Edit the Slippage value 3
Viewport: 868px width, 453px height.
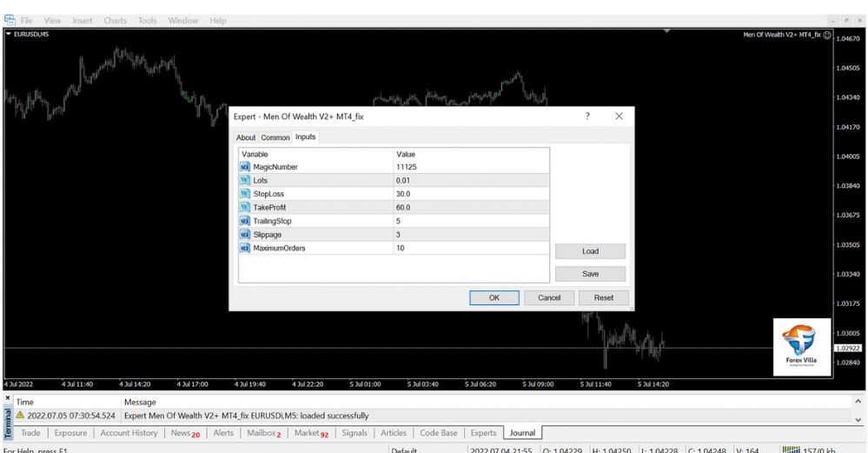tap(471, 234)
